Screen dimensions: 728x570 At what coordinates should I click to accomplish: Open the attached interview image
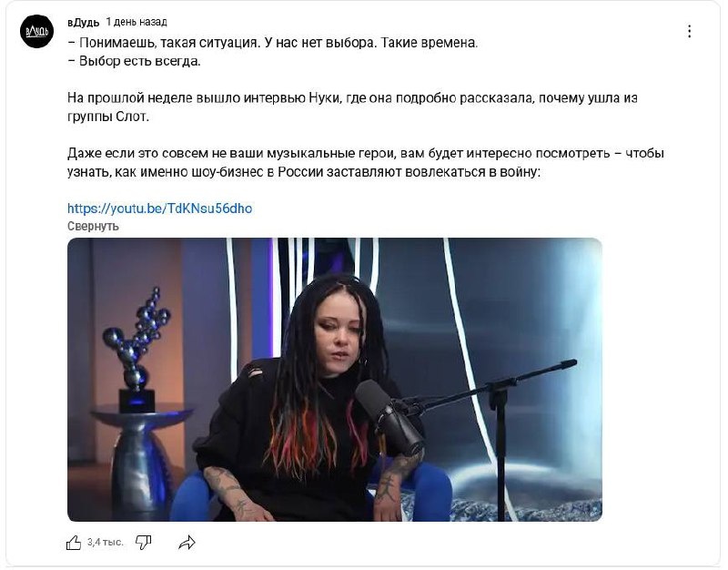click(x=335, y=380)
